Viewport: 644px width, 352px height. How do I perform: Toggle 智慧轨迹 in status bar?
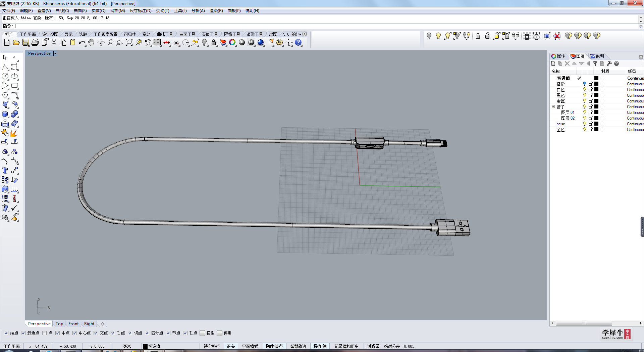coord(298,346)
